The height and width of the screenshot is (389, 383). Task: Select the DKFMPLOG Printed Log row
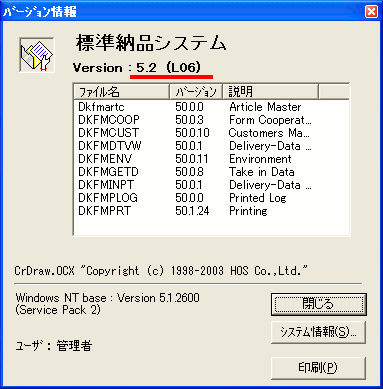pyautogui.click(x=211, y=198)
